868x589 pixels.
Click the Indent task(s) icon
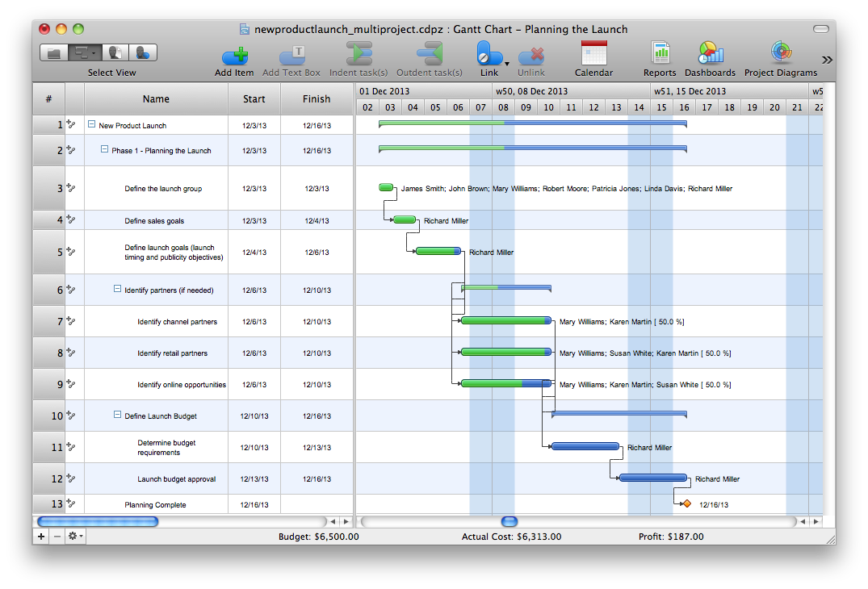359,54
